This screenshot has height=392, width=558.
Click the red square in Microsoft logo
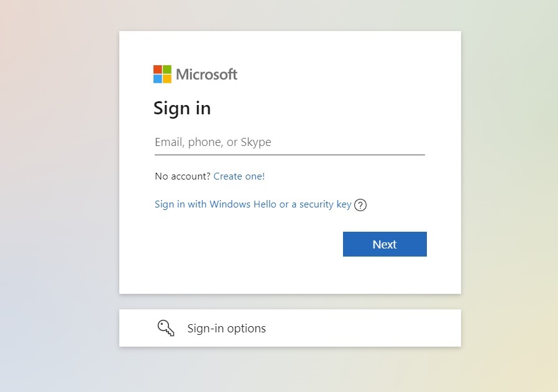158,70
